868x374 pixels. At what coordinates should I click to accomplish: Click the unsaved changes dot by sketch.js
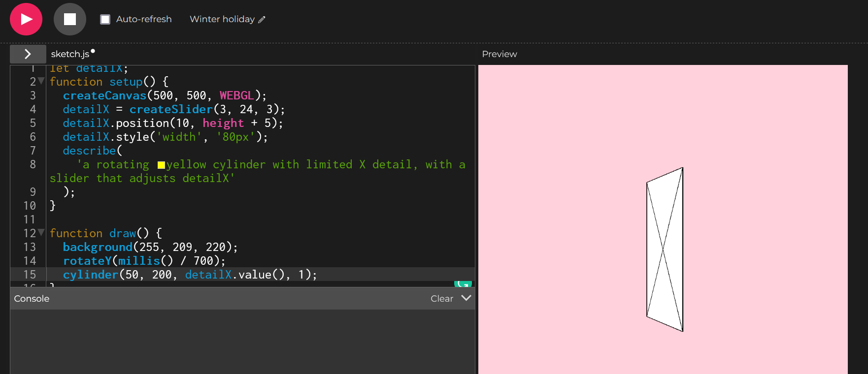pos(93,51)
